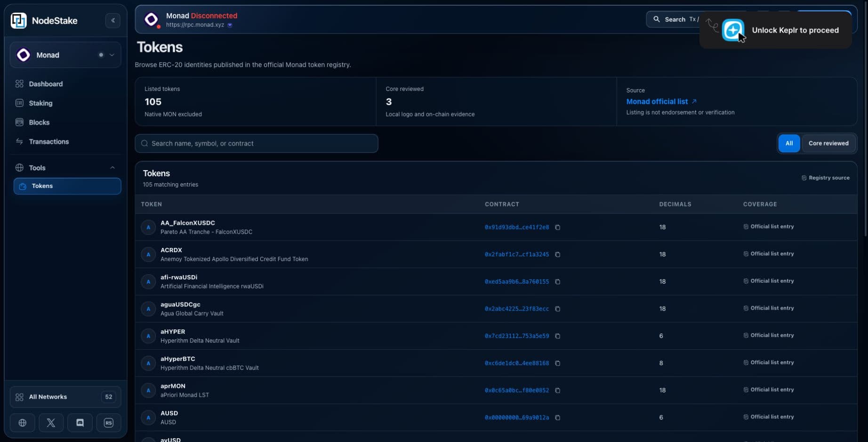
Task: Open contract 0x00000000…69a9012a
Action: click(x=517, y=417)
